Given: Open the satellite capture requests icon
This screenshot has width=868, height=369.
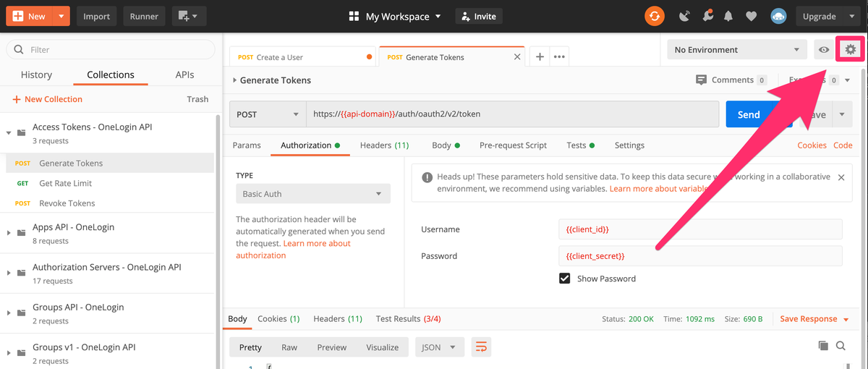Looking at the screenshot, I should pos(685,16).
